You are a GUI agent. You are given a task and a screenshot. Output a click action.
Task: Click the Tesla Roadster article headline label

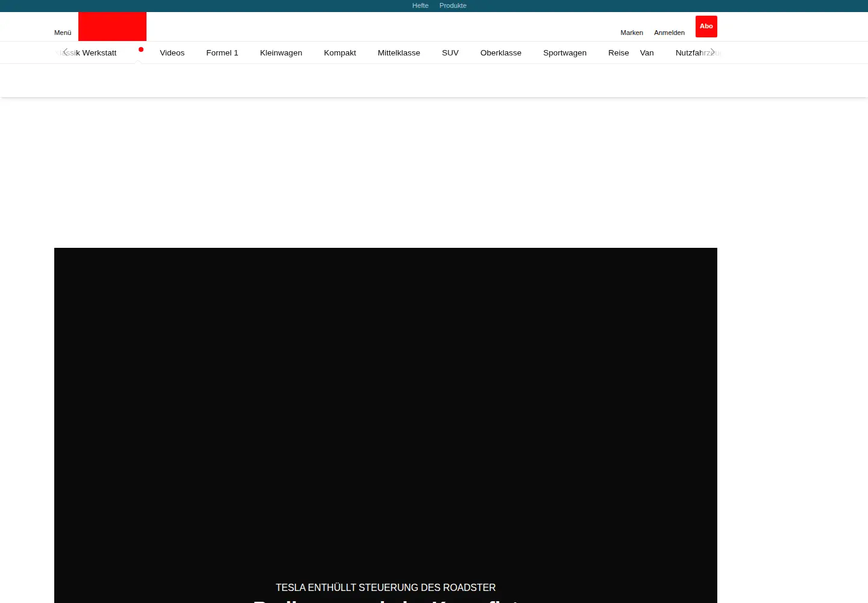click(386, 587)
